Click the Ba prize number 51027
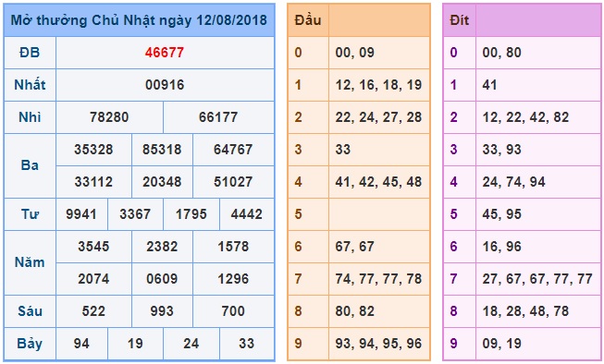This screenshot has height=364, width=604. [x=233, y=182]
